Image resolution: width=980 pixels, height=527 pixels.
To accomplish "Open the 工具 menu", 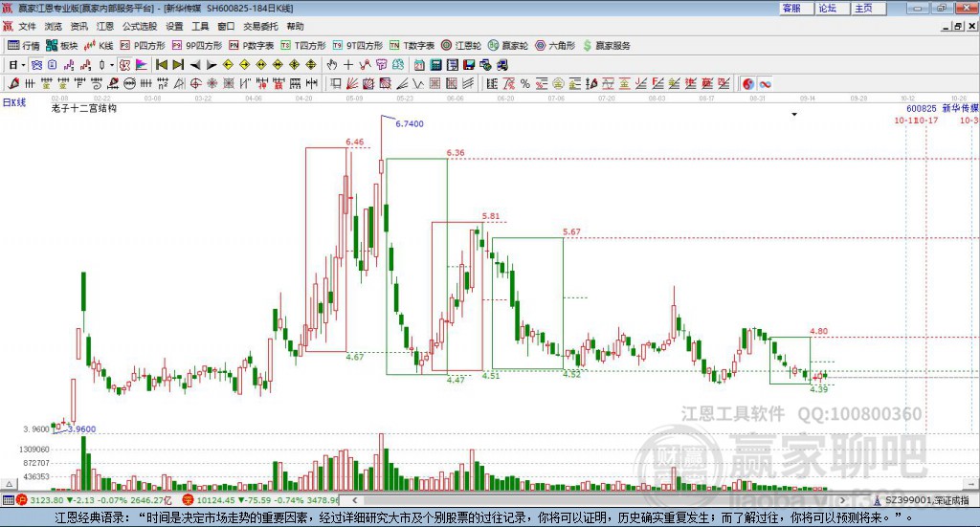I will click(200, 26).
